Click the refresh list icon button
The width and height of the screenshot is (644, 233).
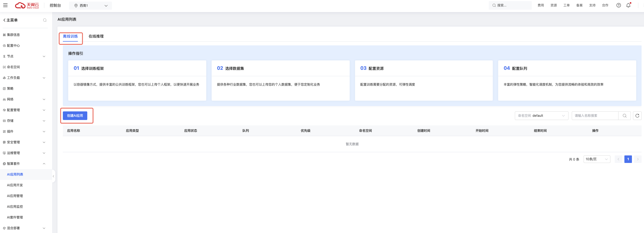pyautogui.click(x=637, y=116)
